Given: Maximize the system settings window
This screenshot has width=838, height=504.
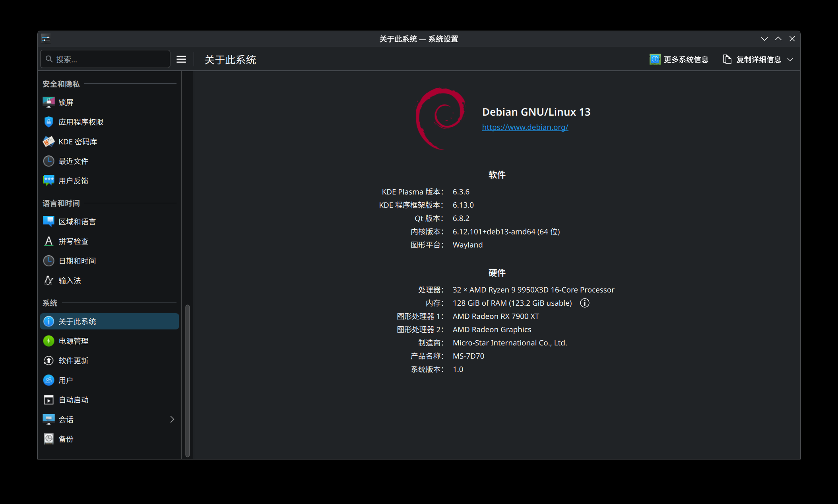Looking at the screenshot, I should [x=778, y=39].
